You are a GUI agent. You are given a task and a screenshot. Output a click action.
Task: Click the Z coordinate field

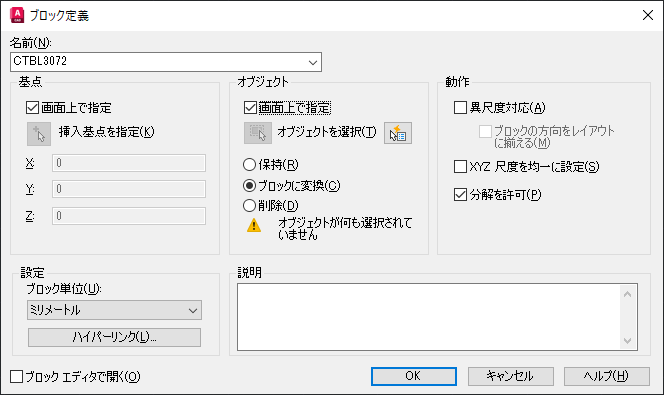(129, 216)
